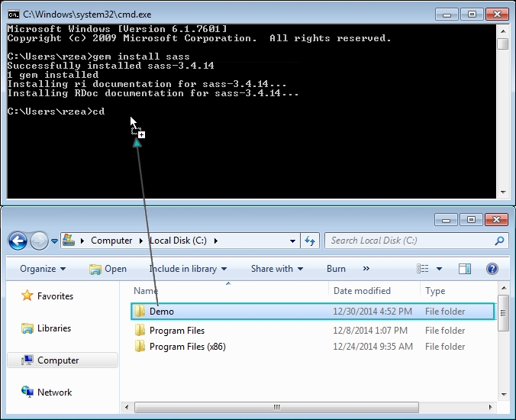516x420 pixels.
Task: Click the Back navigation arrow in Explorer
Action: click(x=18, y=241)
